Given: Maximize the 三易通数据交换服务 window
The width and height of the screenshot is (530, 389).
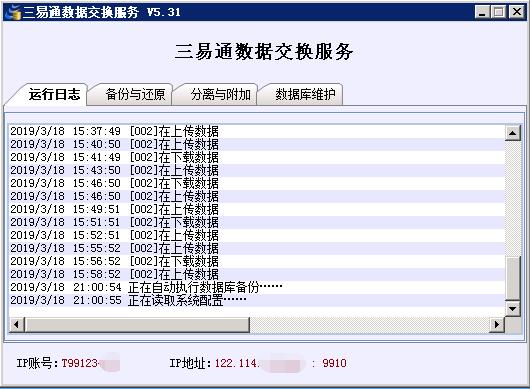Looking at the screenshot, I should click(499, 12).
